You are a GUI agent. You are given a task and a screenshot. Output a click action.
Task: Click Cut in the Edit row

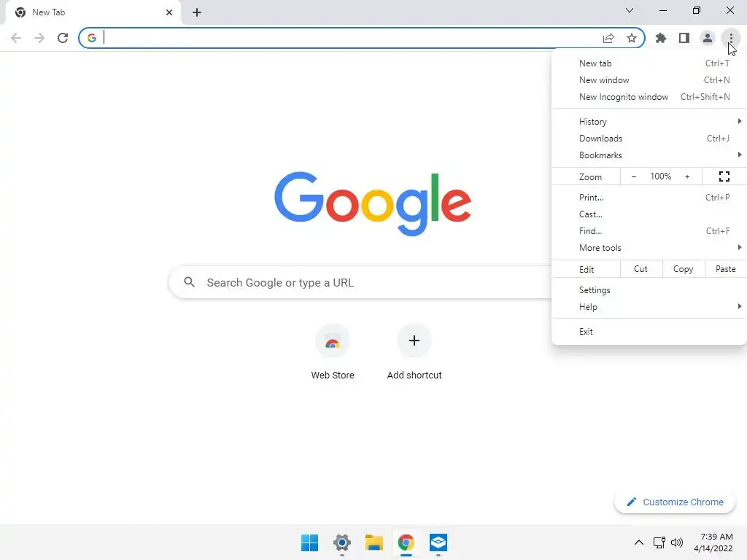click(x=640, y=269)
